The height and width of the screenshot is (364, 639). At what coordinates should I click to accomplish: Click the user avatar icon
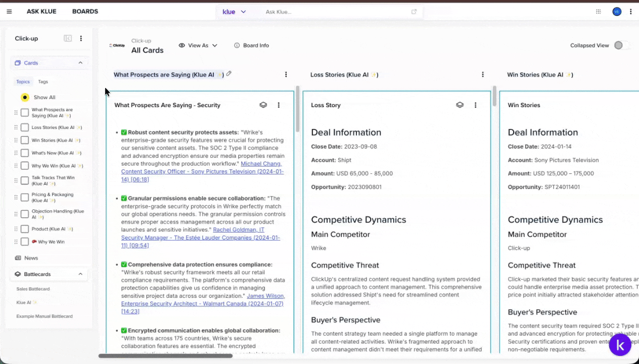[x=617, y=12]
